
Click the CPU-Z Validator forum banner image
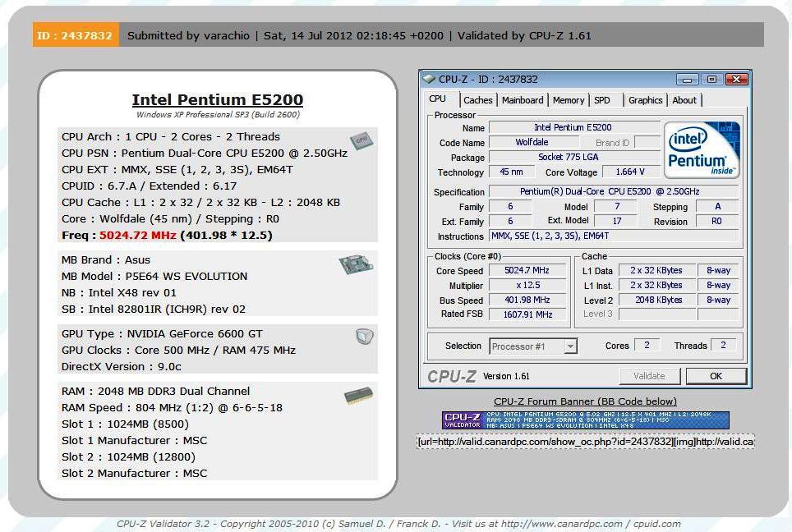(x=585, y=420)
